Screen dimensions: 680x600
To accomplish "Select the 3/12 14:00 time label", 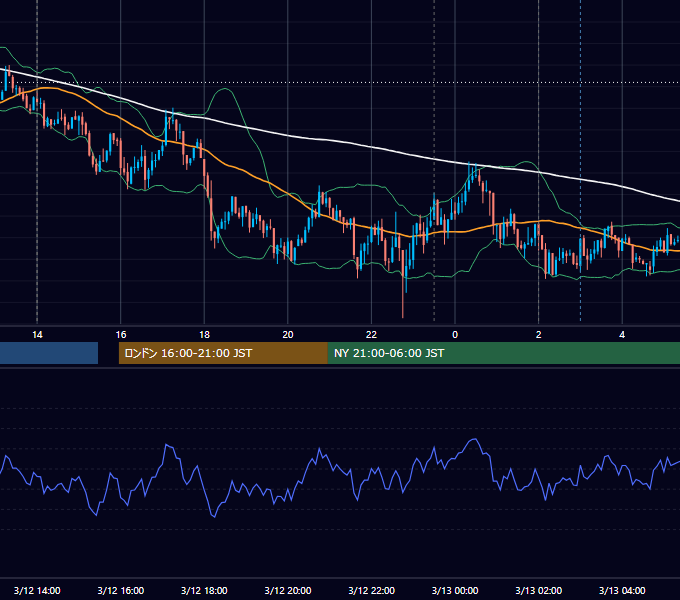I will coord(37,590).
